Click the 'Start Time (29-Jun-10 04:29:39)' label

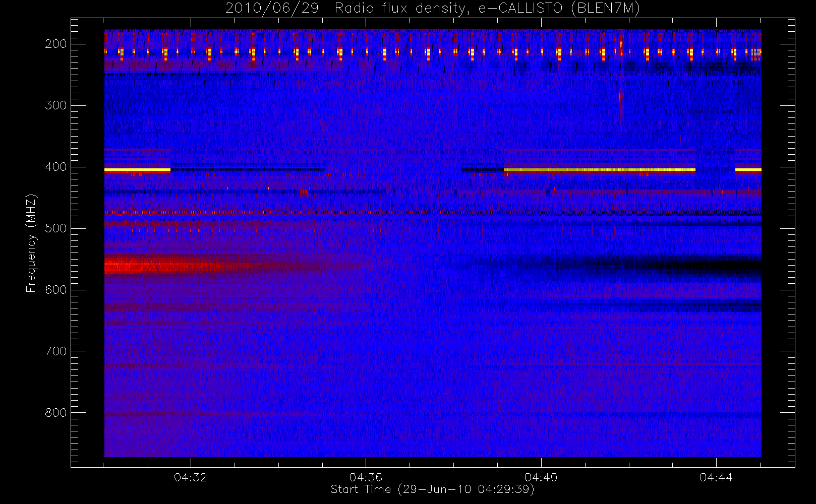(x=432, y=489)
